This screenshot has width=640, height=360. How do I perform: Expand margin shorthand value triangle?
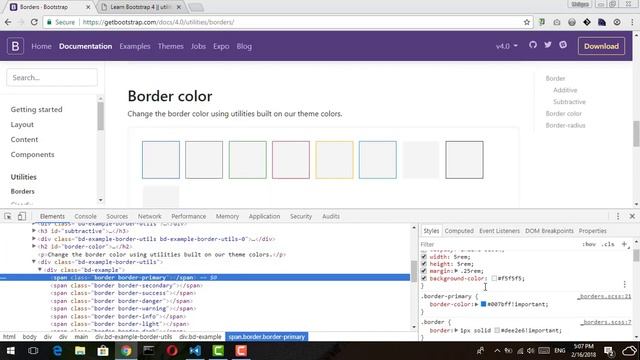(x=456, y=271)
